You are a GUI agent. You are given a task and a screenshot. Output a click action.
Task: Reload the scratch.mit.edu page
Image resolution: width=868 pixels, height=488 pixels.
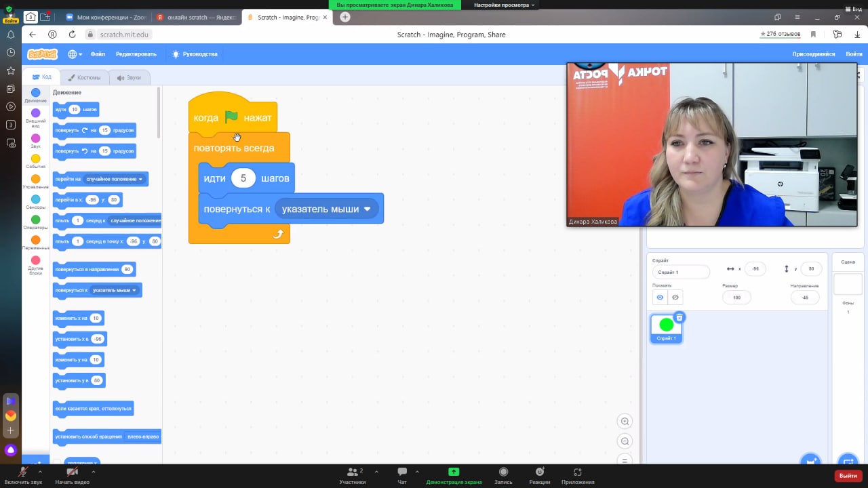[71, 35]
